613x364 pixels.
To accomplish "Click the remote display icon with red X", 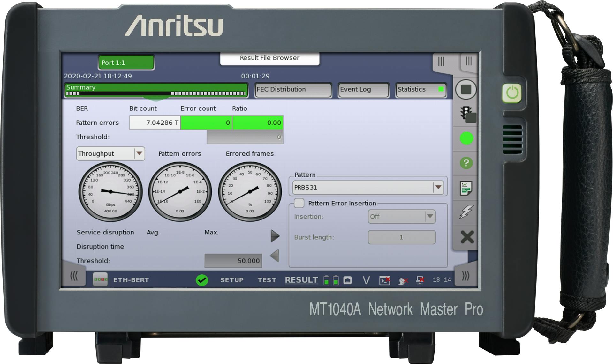I will (x=420, y=280).
